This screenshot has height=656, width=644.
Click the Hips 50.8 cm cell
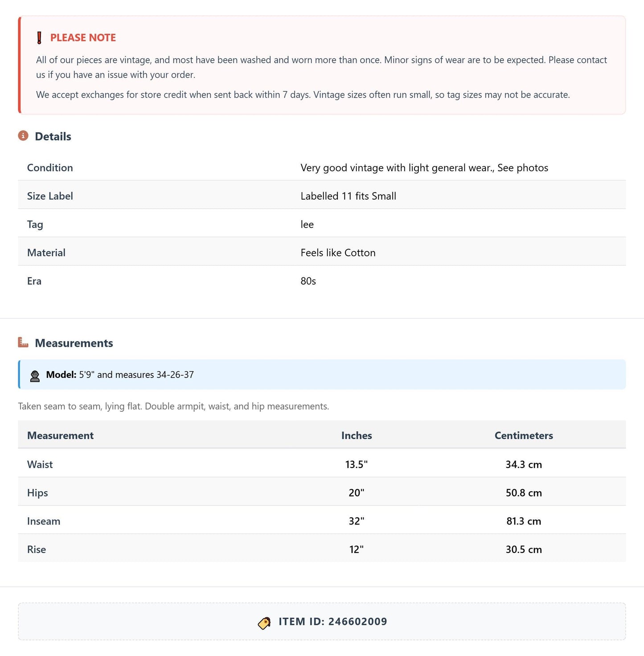(524, 493)
